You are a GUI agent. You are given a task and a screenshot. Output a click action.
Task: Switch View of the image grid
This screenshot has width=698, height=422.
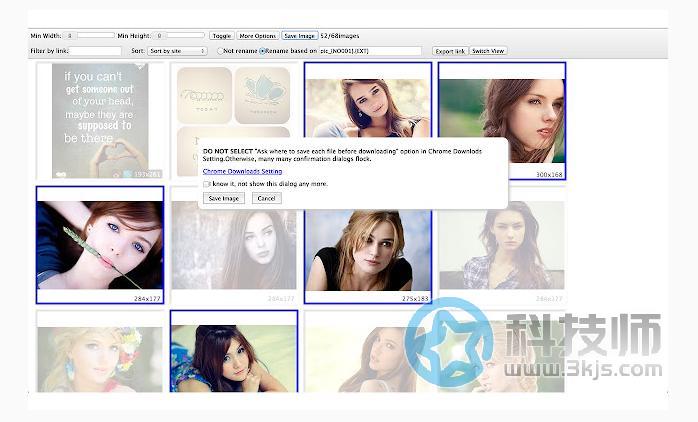(488, 51)
